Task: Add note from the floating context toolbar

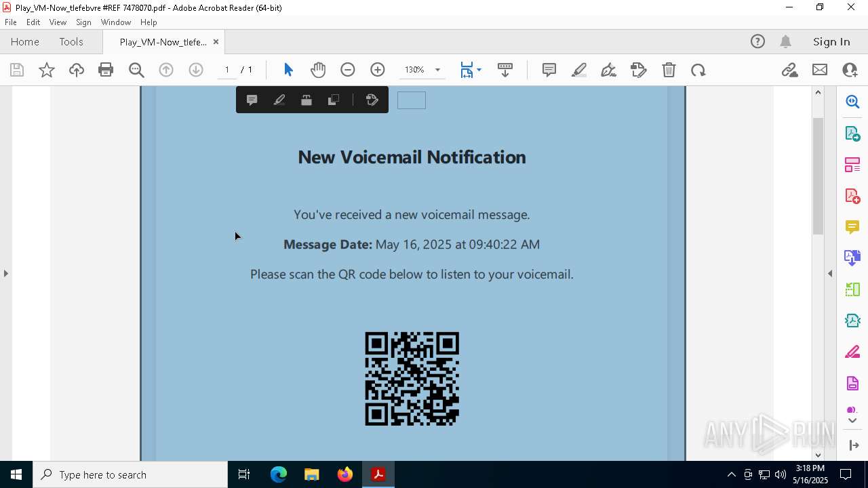Action: 252,100
